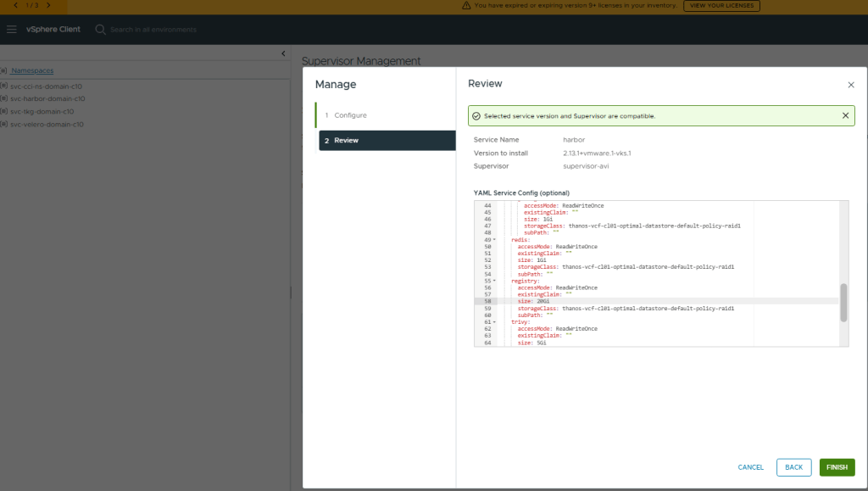Select the Review step in wizard
Screen dimensions: 868x491
(346, 141)
